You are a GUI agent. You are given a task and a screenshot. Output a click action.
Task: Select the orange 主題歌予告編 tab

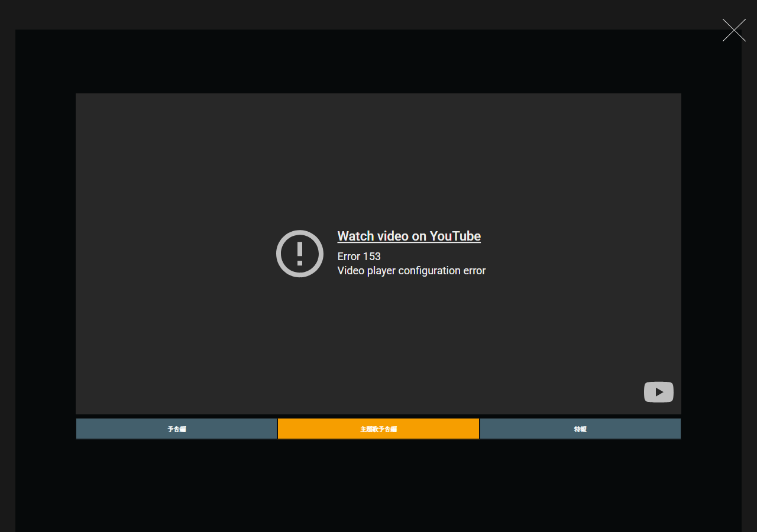(378, 429)
